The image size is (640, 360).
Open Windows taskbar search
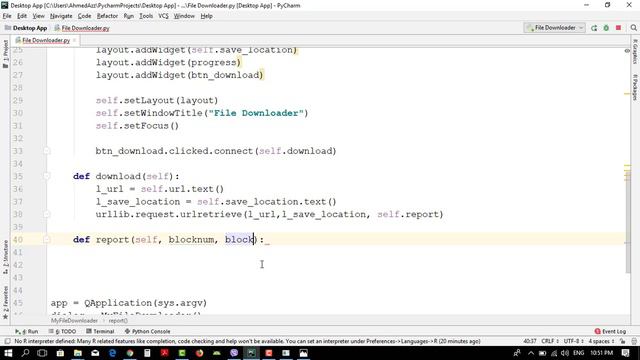[25, 353]
